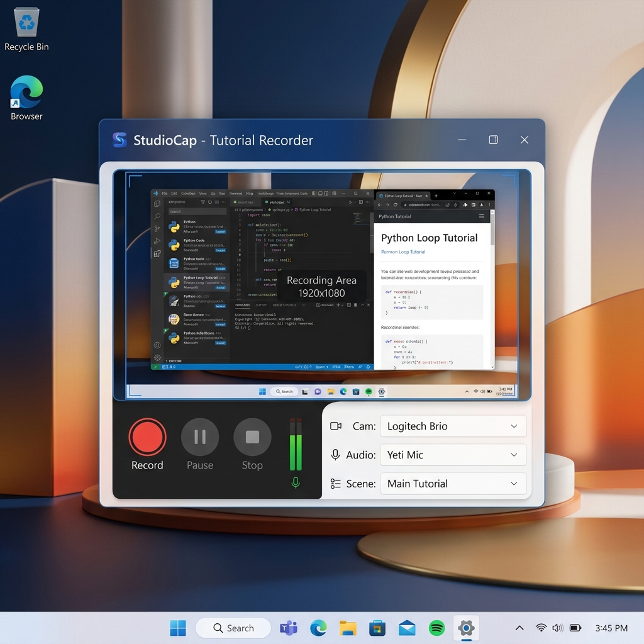Open Mail from the main taskbar

407,628
